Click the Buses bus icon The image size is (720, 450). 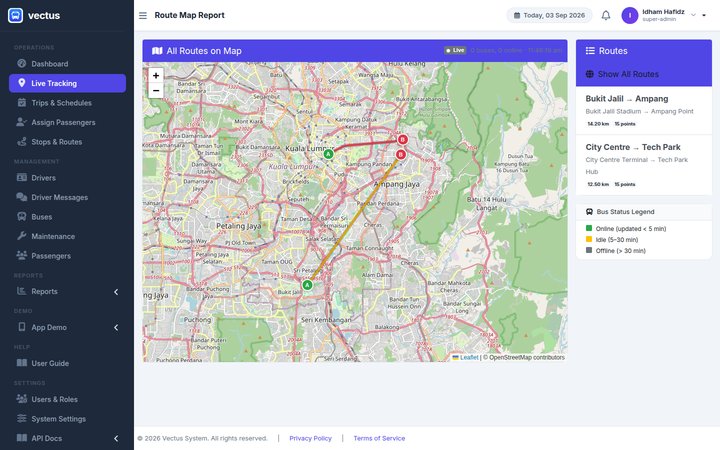tap(22, 216)
